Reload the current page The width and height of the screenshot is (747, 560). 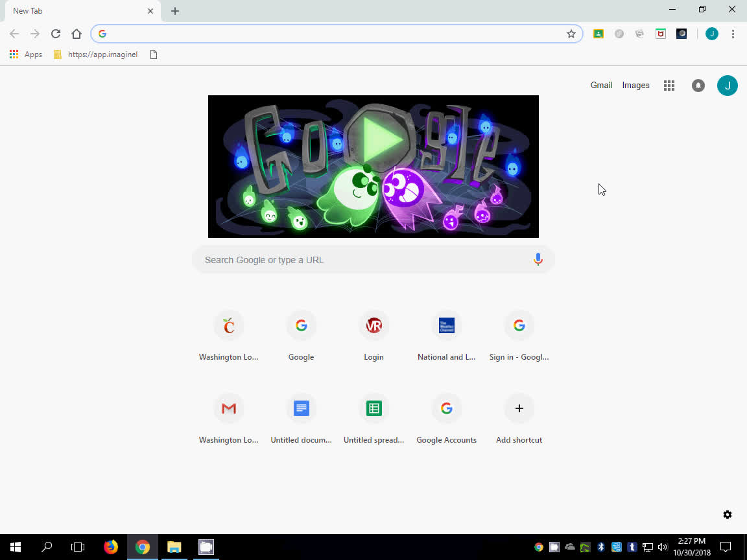(56, 34)
